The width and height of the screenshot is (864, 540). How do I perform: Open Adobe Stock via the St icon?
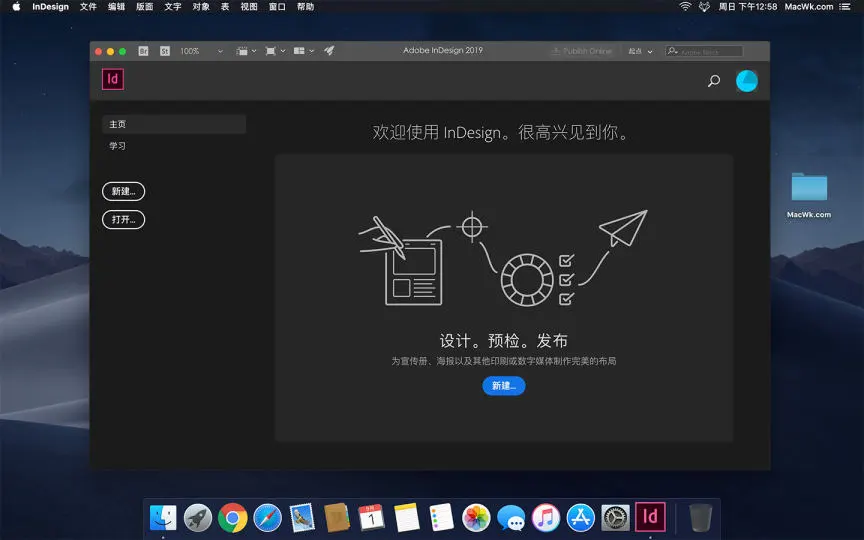(x=165, y=51)
